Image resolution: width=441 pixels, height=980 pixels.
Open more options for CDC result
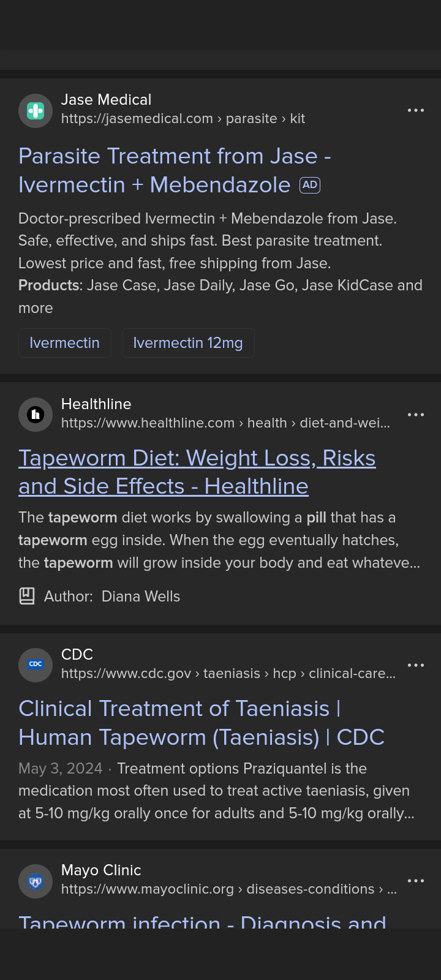416,665
